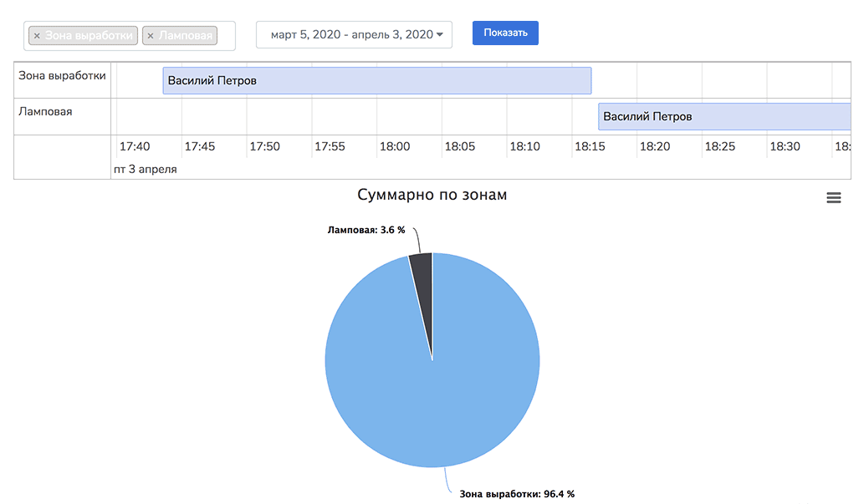The image size is (864, 504).
Task: Click the Ламповая row header
Action: coord(45,111)
